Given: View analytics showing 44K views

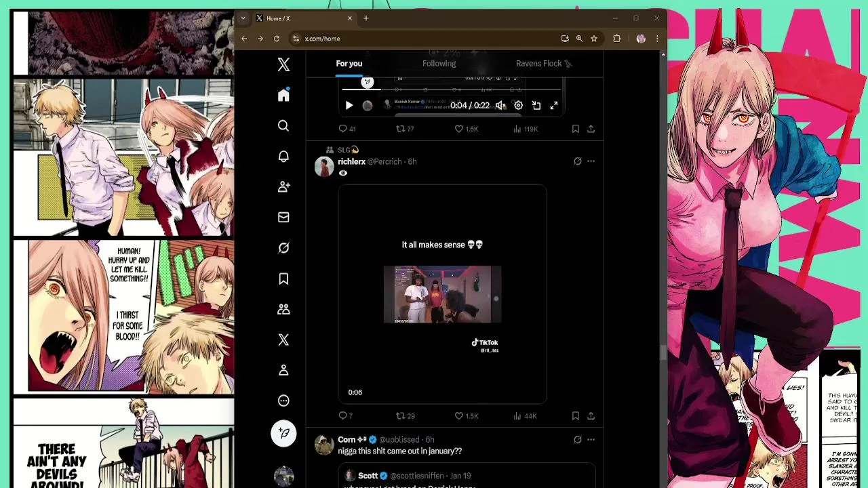Looking at the screenshot, I should coord(526,415).
